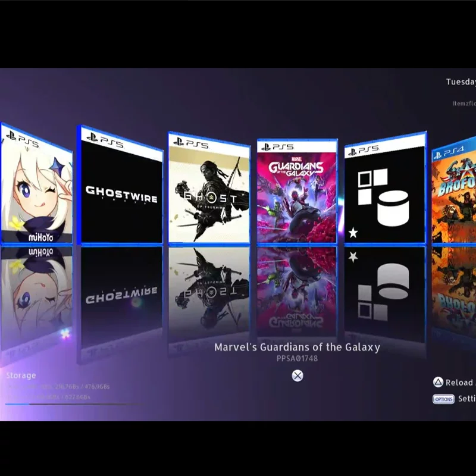Click the 476.9GBs storage text line
The width and height of the screenshot is (476, 476).
(58, 387)
